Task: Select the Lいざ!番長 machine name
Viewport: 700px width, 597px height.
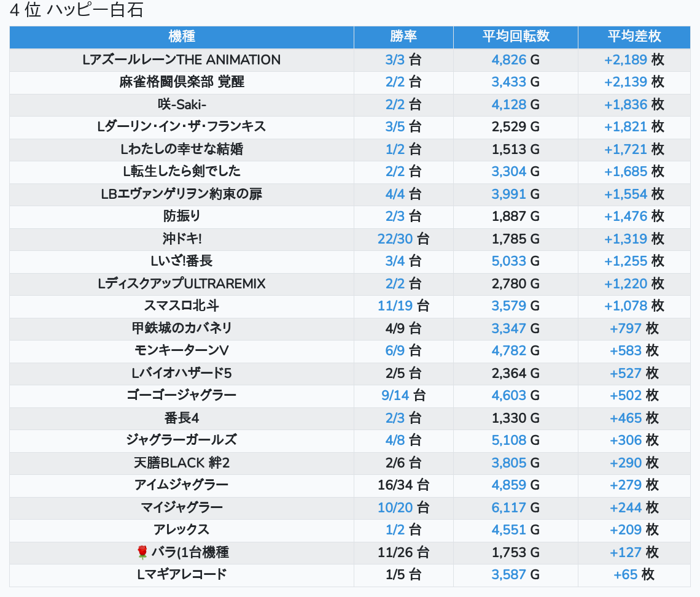Action: click(x=182, y=261)
